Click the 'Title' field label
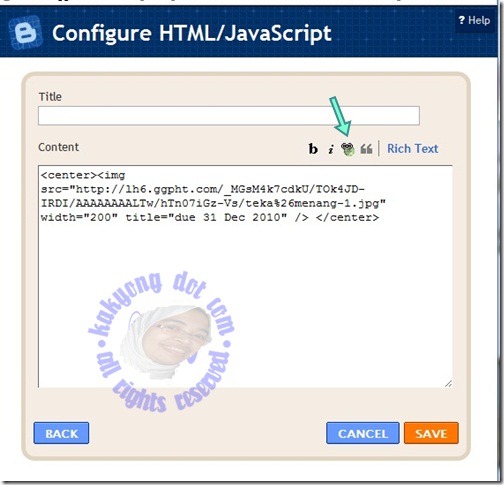 pyautogui.click(x=50, y=97)
